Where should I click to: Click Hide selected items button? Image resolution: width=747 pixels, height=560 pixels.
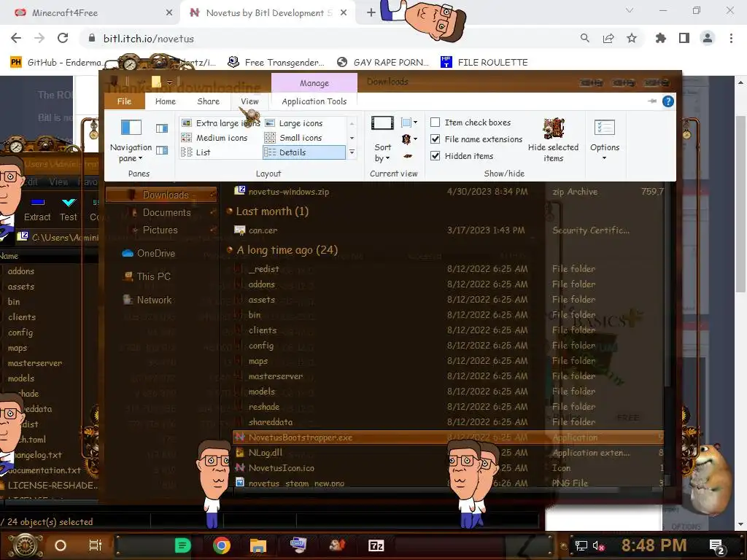(x=553, y=141)
